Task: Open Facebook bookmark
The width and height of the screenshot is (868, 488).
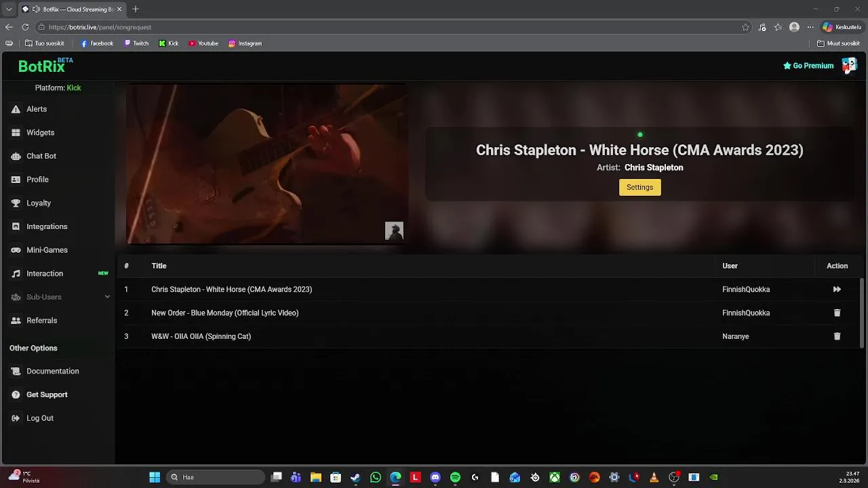Action: click(97, 43)
